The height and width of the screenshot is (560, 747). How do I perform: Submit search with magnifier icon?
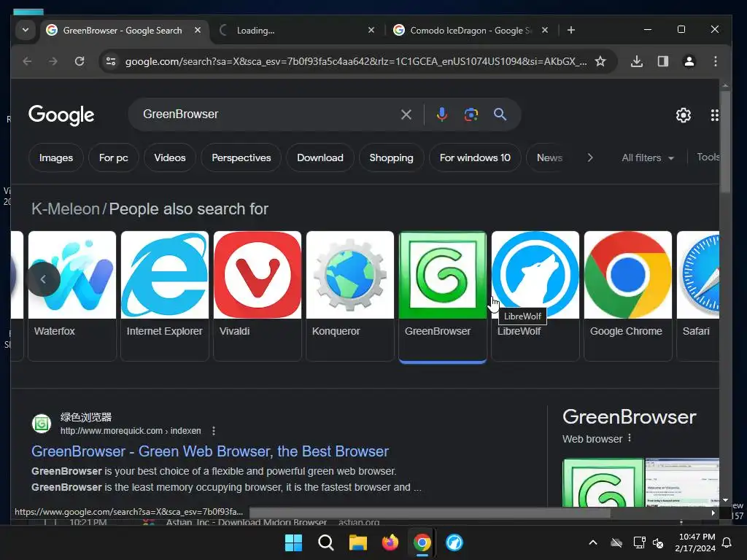click(500, 114)
